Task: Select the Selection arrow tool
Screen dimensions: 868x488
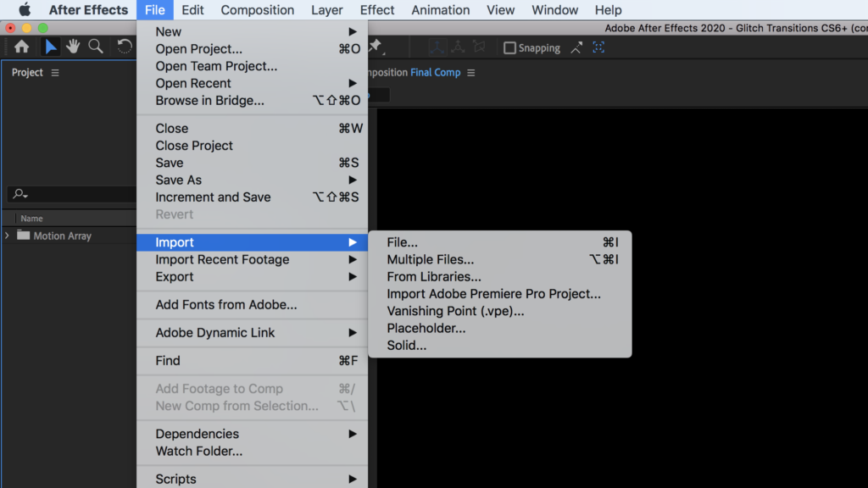Action: (x=51, y=47)
